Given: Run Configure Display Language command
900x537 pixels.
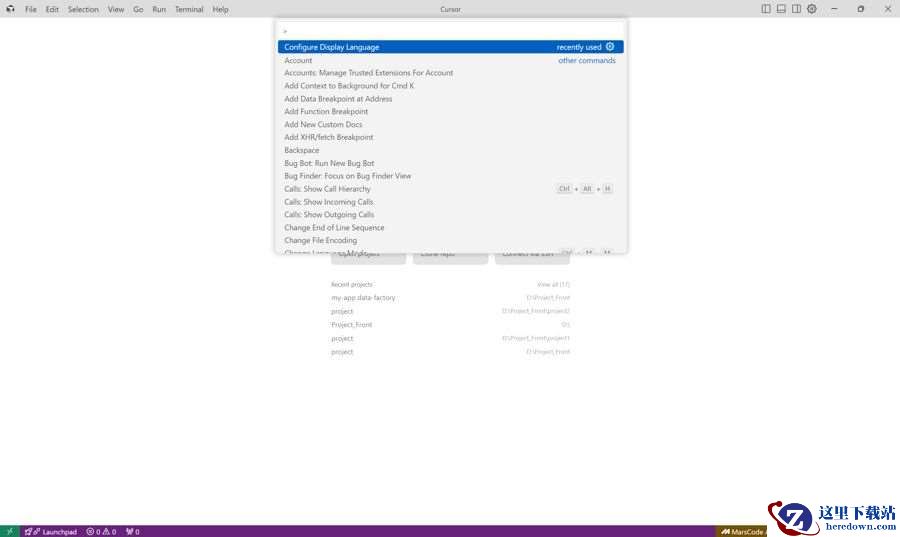Looking at the screenshot, I should (451, 47).
